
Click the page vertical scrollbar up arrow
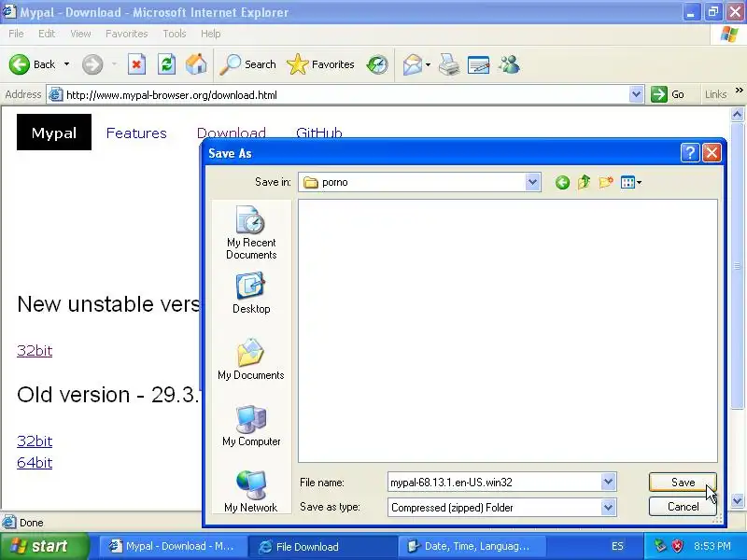[x=737, y=114]
